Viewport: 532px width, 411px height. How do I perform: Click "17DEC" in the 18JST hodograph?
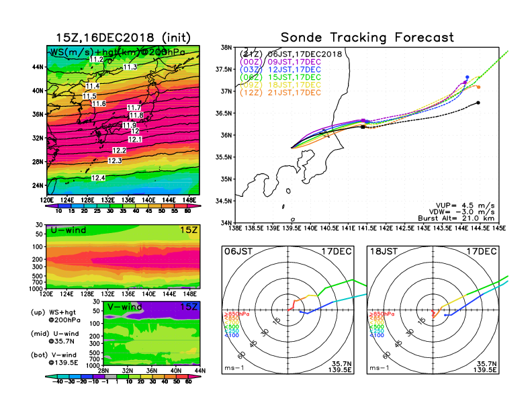482,251
